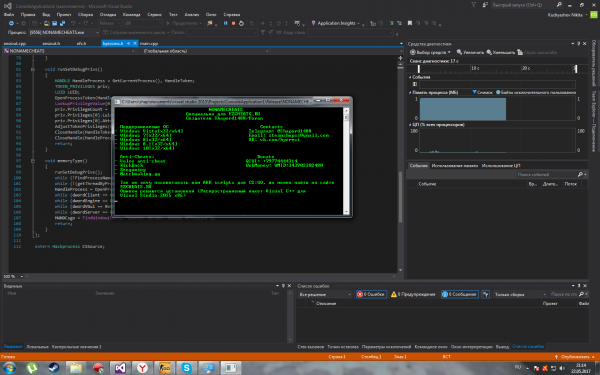Viewport: 600px width, 375px height.
Task: Open the build-only filter dropdown
Action: (520, 294)
